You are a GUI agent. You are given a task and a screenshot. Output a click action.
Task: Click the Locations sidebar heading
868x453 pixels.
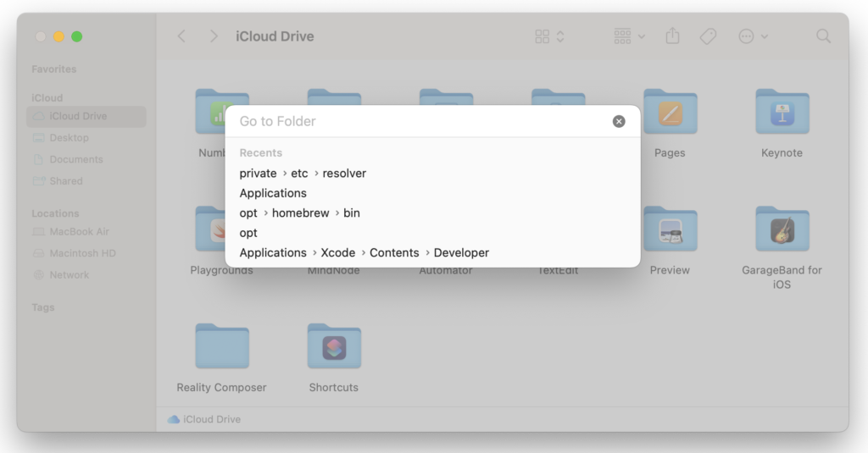click(x=55, y=213)
